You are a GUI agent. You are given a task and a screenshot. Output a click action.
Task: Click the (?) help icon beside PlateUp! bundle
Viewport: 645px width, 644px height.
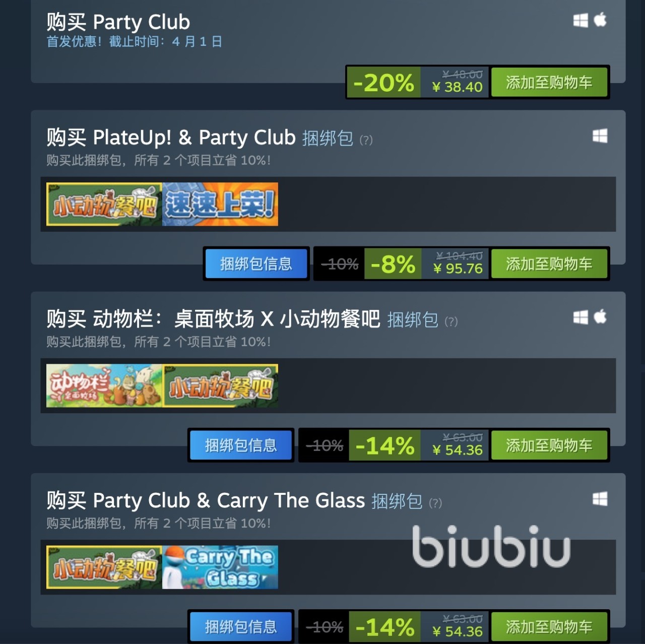coord(366,140)
